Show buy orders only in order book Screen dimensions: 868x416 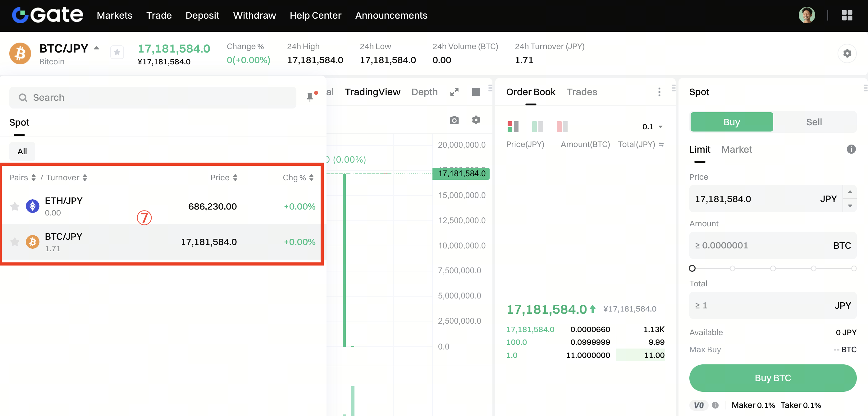coord(537,127)
